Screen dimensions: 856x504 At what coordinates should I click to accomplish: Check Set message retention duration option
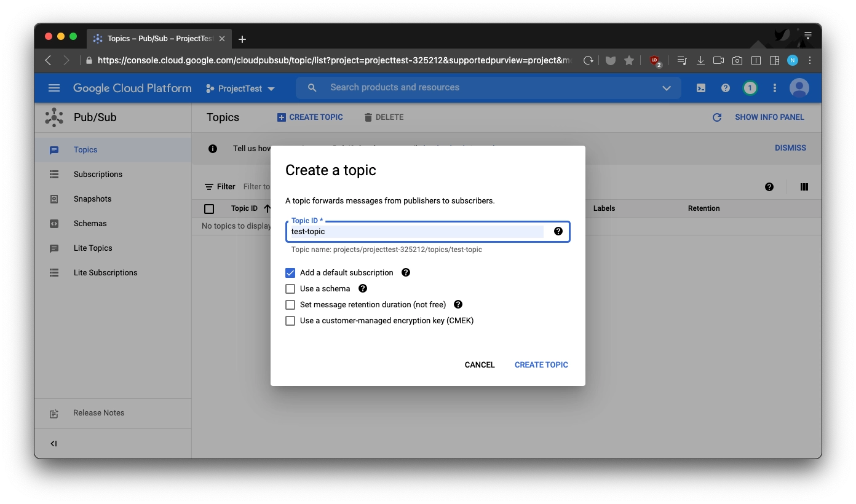(290, 305)
